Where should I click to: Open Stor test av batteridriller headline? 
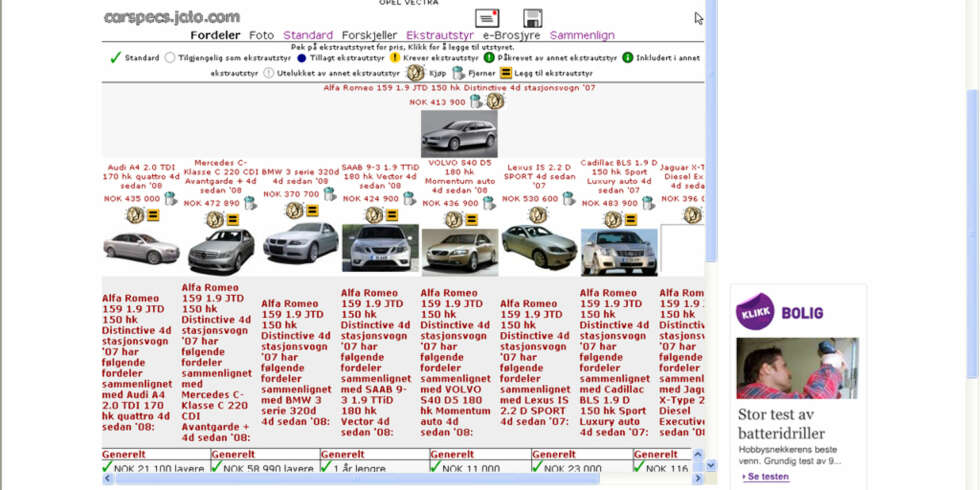click(x=781, y=424)
